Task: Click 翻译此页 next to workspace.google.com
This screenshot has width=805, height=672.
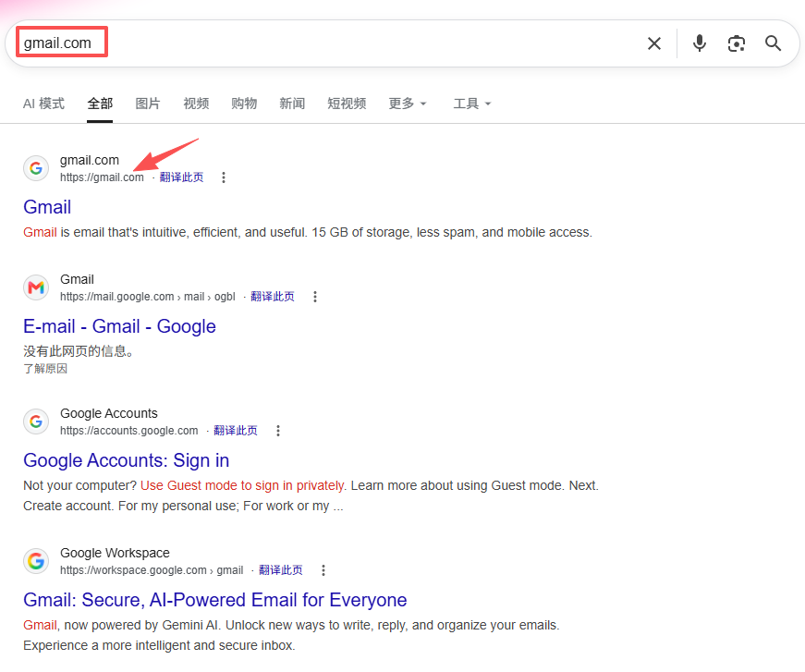Action: point(281,570)
